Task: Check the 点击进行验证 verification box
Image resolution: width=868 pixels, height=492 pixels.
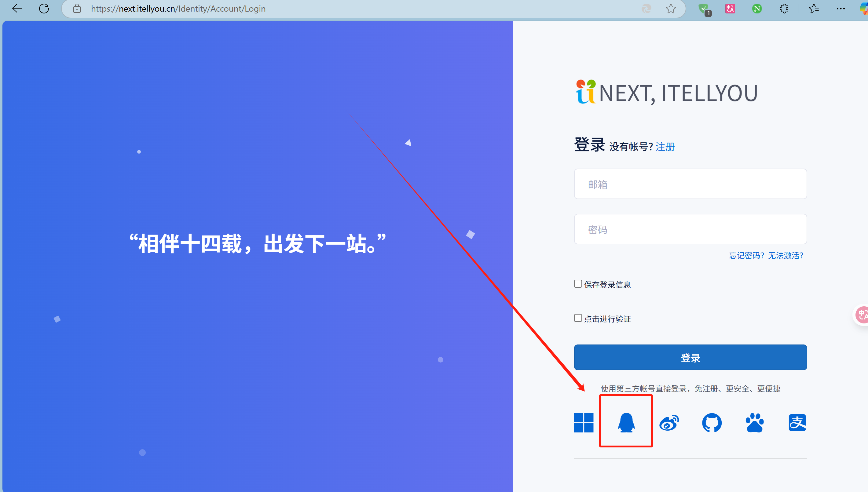Action: tap(578, 318)
